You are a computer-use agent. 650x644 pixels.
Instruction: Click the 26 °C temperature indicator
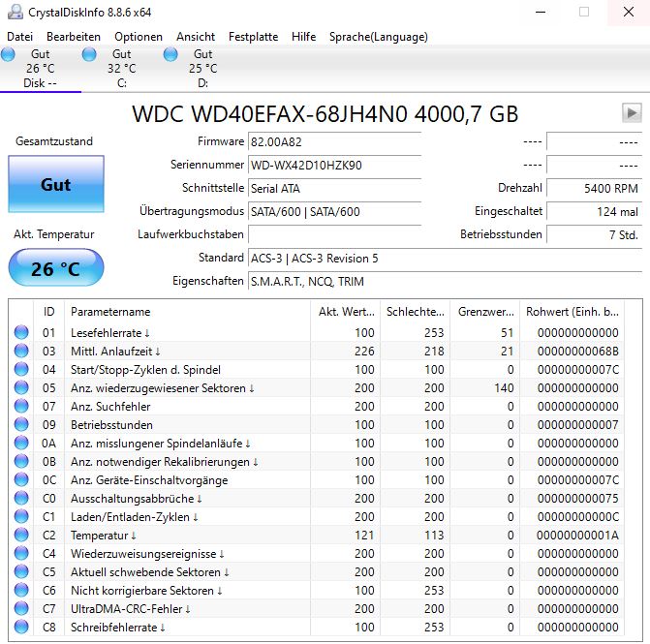click(x=56, y=267)
